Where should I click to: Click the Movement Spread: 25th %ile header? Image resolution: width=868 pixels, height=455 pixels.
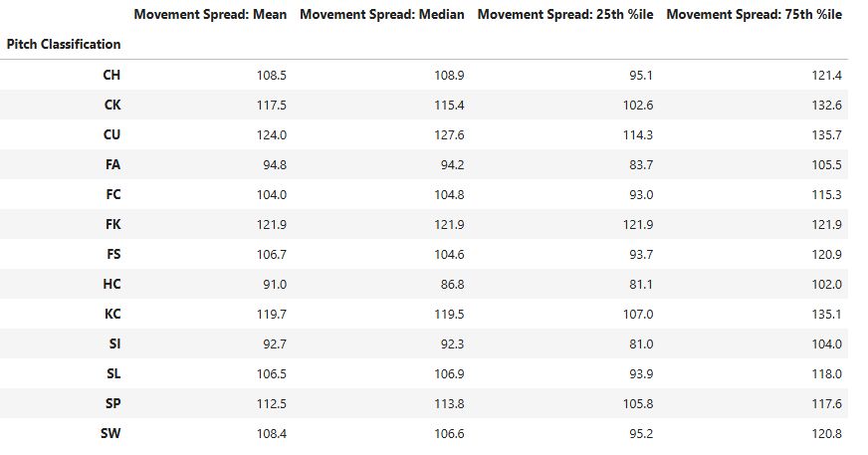click(565, 15)
